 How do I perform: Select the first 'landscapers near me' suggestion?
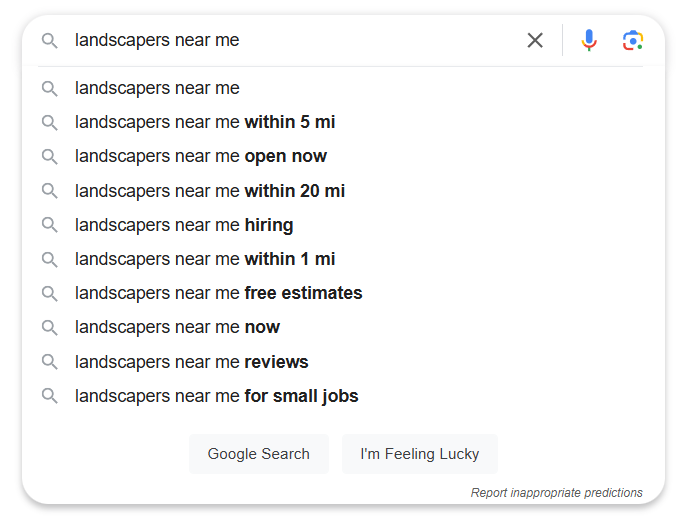pos(341,88)
